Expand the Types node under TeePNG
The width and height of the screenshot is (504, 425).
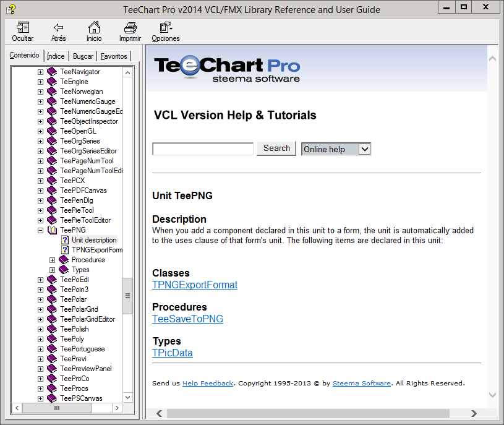[x=52, y=270]
